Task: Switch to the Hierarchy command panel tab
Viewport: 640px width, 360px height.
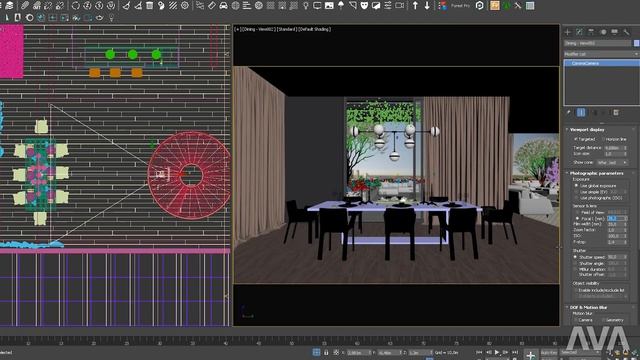Action: (591, 32)
